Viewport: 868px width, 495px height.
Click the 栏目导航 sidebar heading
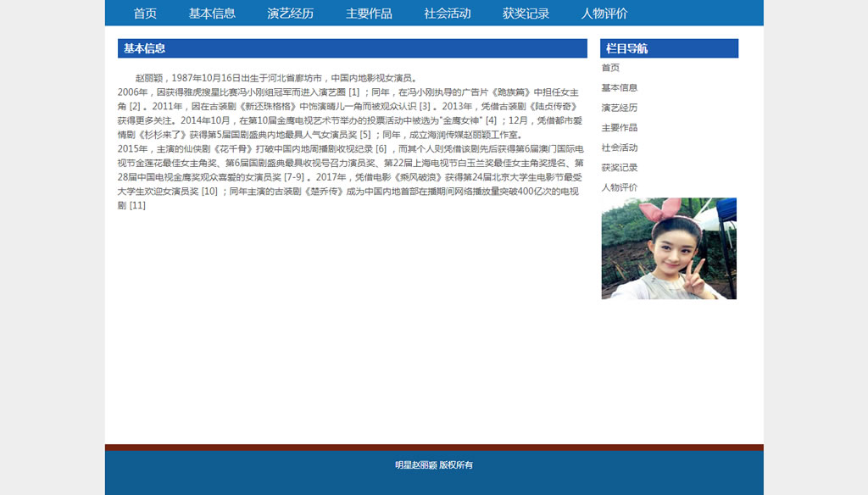click(669, 48)
